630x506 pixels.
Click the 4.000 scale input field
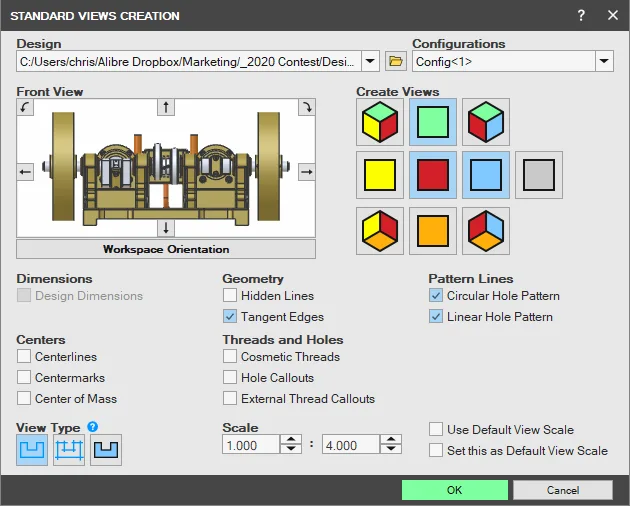351,445
